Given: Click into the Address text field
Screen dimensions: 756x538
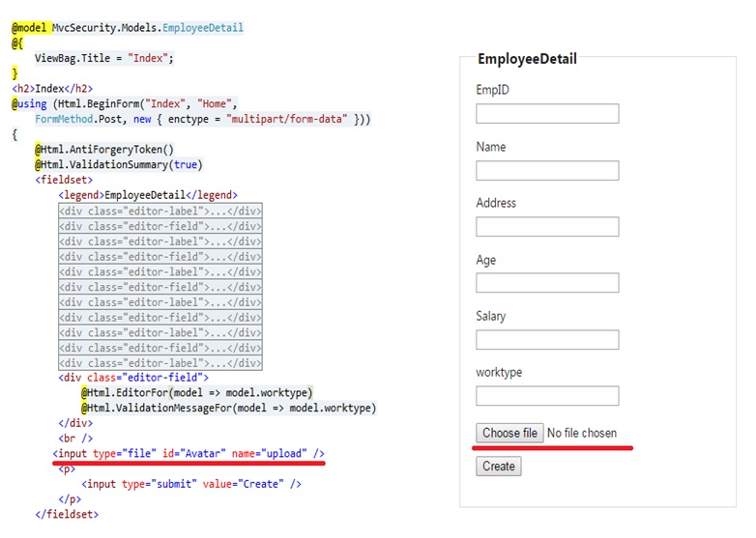Looking at the screenshot, I should pos(547,226).
